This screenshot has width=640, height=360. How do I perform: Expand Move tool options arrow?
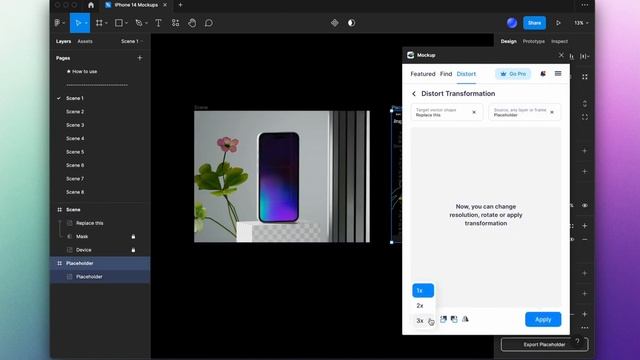pyautogui.click(x=86, y=23)
